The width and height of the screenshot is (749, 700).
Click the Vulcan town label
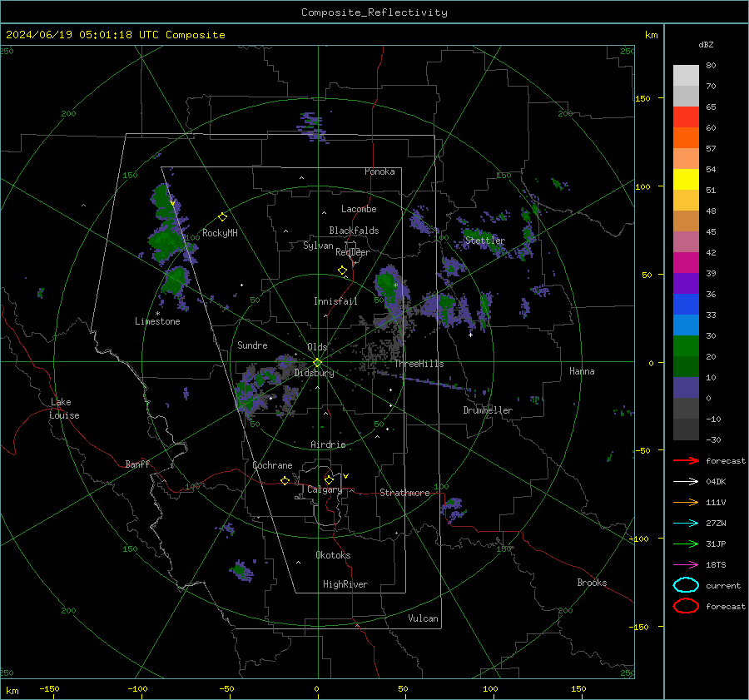[x=423, y=618]
